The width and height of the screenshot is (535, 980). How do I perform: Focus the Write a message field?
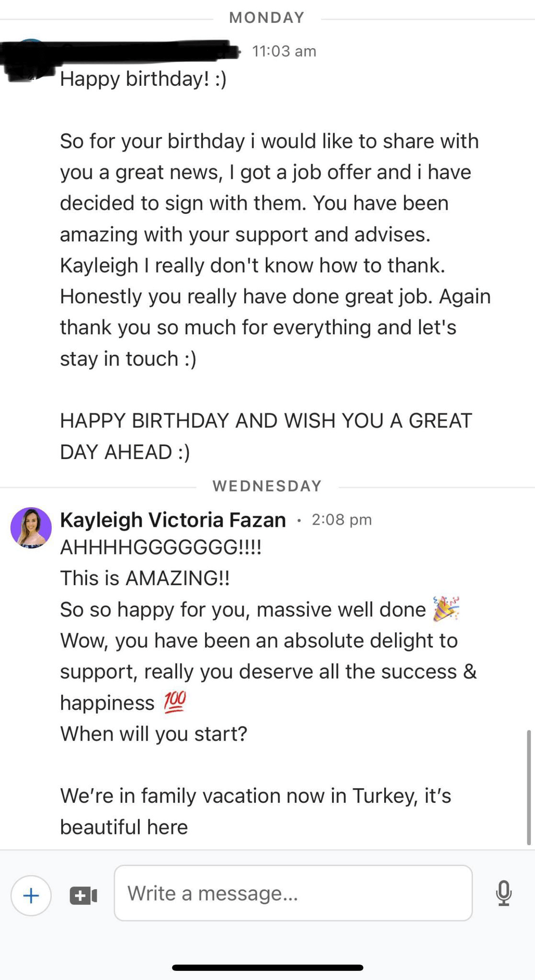pyautogui.click(x=293, y=893)
